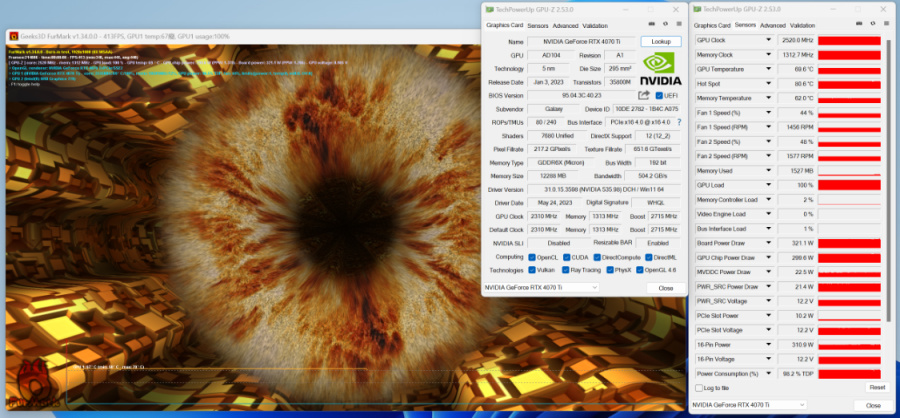
Task: Toggle the UEFI checkbox
Action: click(x=659, y=95)
